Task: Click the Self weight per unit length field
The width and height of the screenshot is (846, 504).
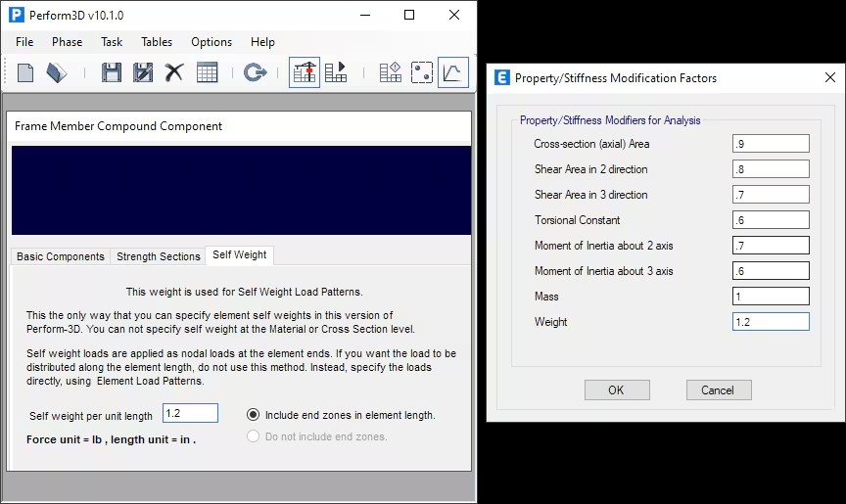Action: pyautogui.click(x=190, y=414)
